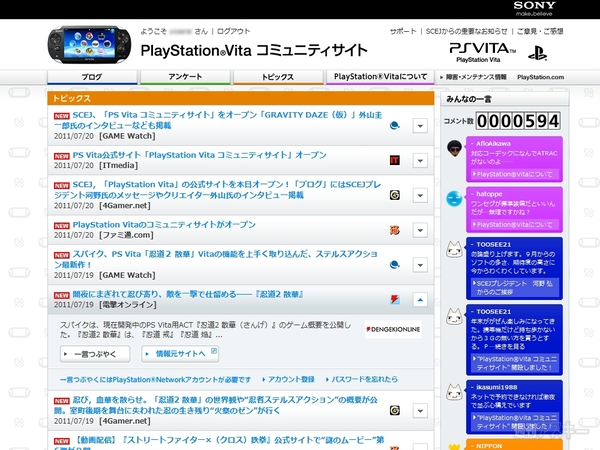Open ITmedia PS Vita公式サイト オープン headline
This screenshot has height=450, width=600.
coord(199,155)
